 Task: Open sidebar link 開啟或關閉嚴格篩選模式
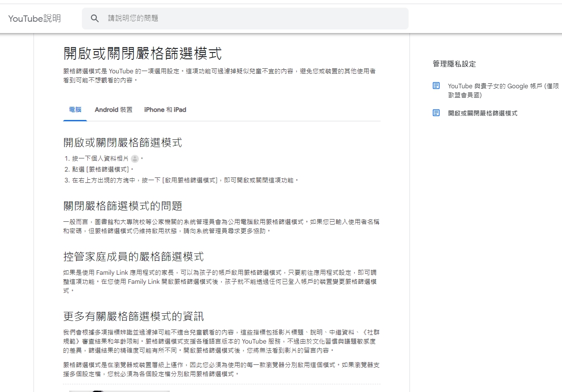coord(482,113)
